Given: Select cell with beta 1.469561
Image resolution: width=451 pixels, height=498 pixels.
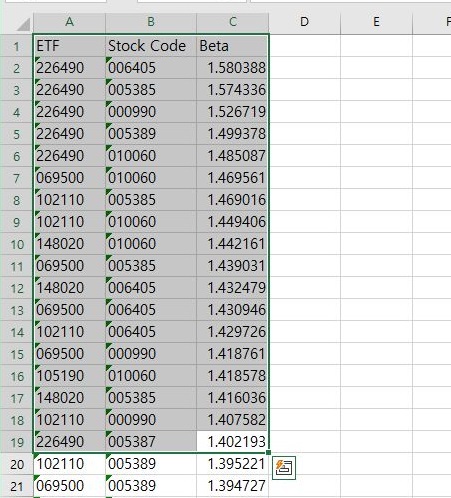Looking at the screenshot, I should [x=233, y=178].
